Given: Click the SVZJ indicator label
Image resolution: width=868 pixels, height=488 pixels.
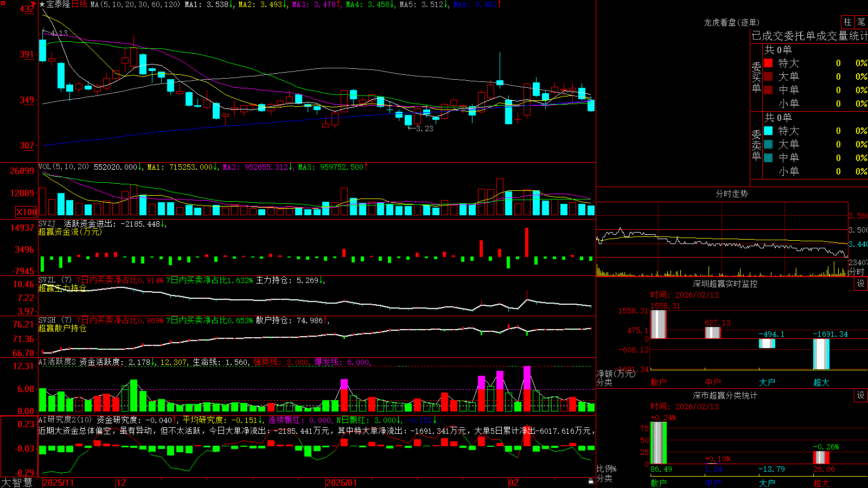Looking at the screenshot, I should [47, 223].
